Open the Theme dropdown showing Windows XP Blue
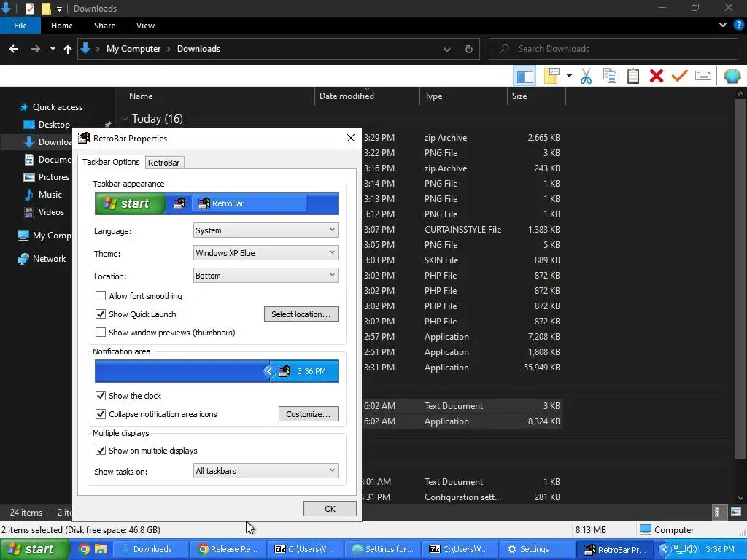747x560 pixels. (x=266, y=252)
